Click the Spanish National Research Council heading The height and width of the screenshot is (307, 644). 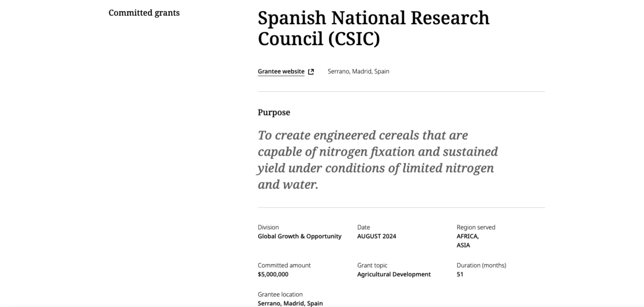tap(374, 28)
